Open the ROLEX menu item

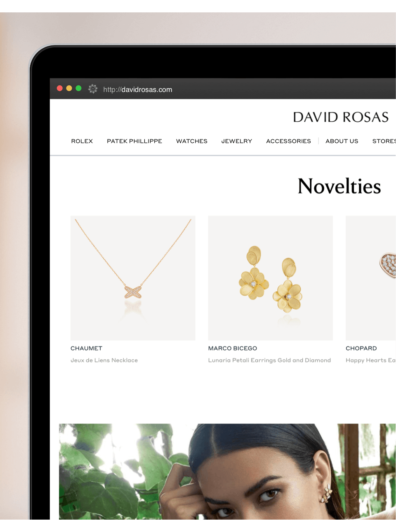[82, 141]
